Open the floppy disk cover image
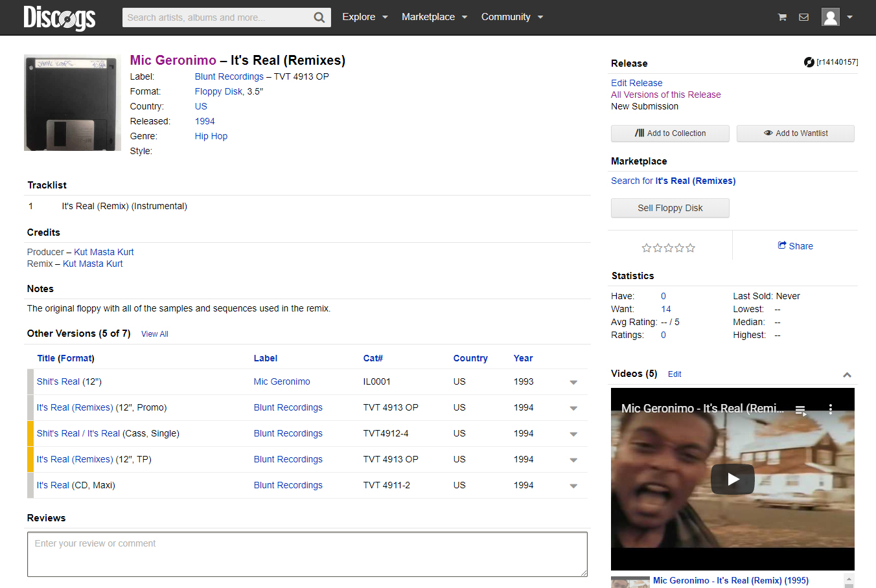 pyautogui.click(x=73, y=103)
